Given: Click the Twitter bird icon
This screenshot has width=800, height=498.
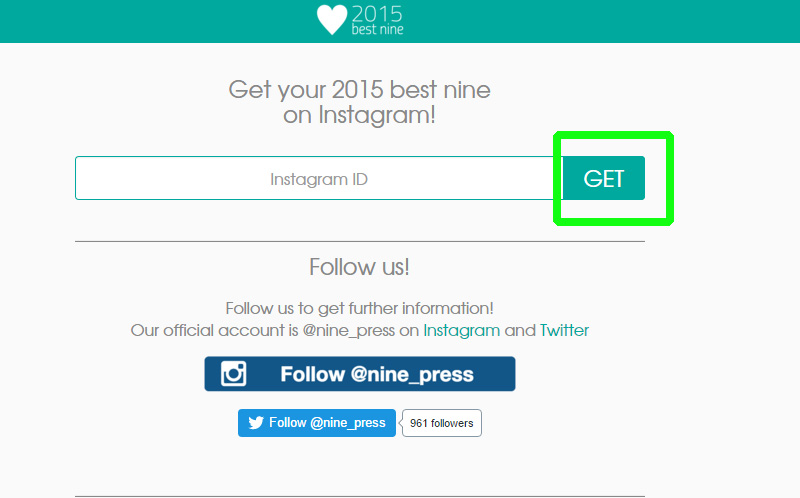Looking at the screenshot, I should coord(256,423).
